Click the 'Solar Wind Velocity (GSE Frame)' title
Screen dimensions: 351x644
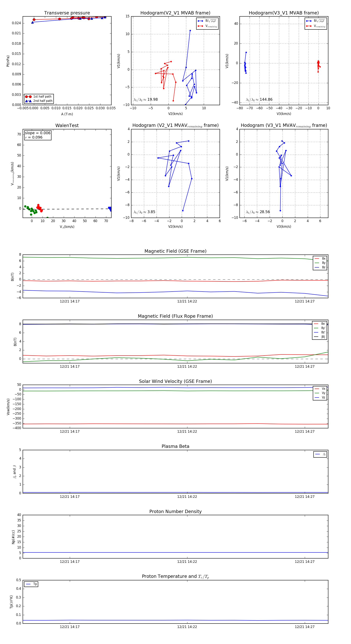pos(175,381)
